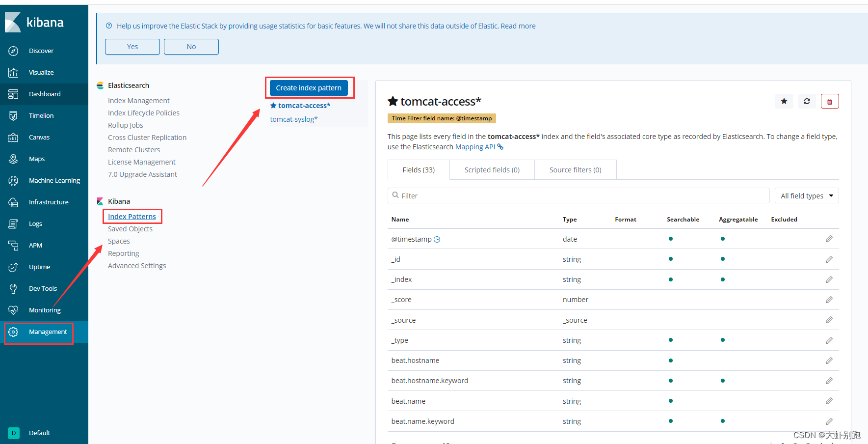868x444 pixels.
Task: Open Uptime monitoring icon
Action: pyautogui.click(x=13, y=267)
